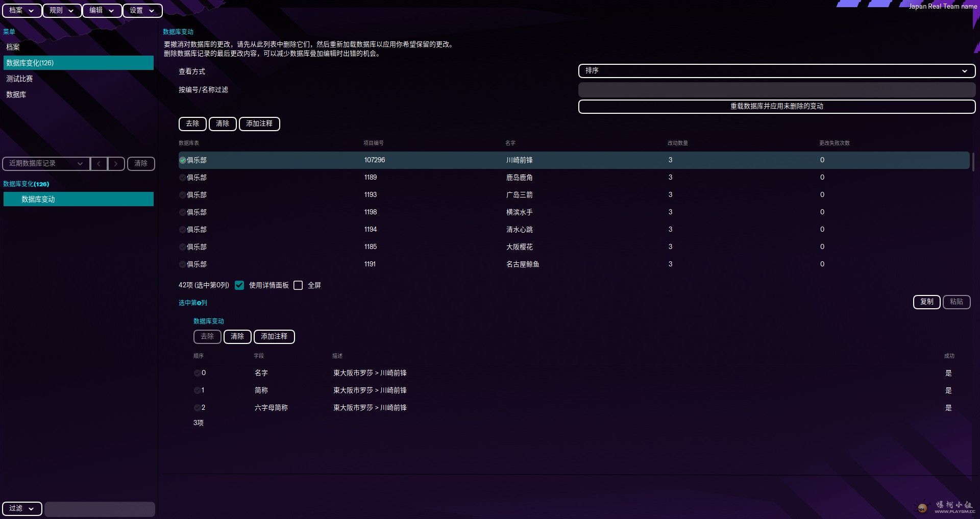Sort by the 数据库表 column header
Screen dimensions: 980x519
click(x=189, y=143)
